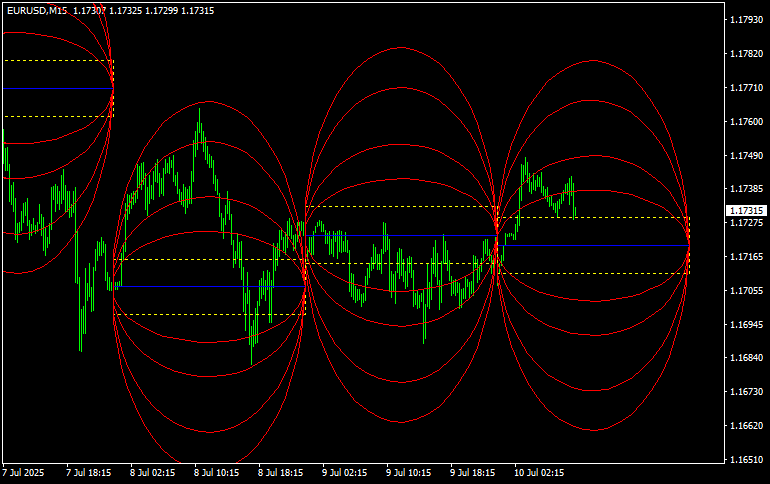770x484 pixels.
Task: Select the 8 Jul 10:15 time label
Action: pos(217,473)
